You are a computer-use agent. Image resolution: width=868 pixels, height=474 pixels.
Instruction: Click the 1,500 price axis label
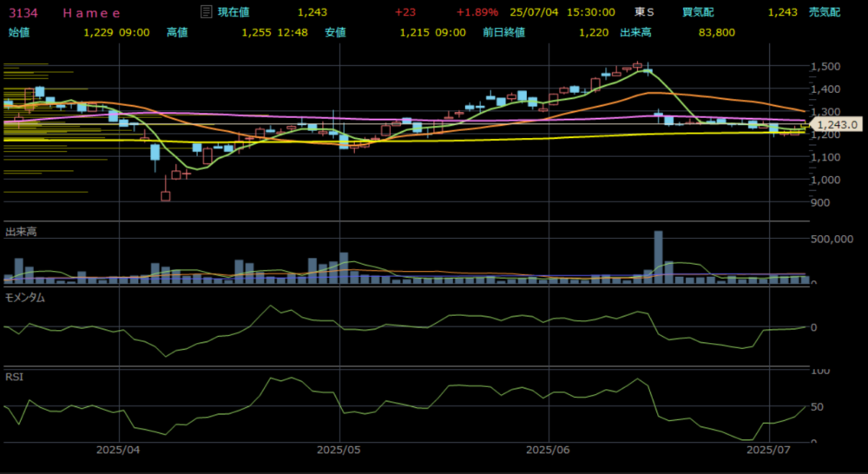825,67
